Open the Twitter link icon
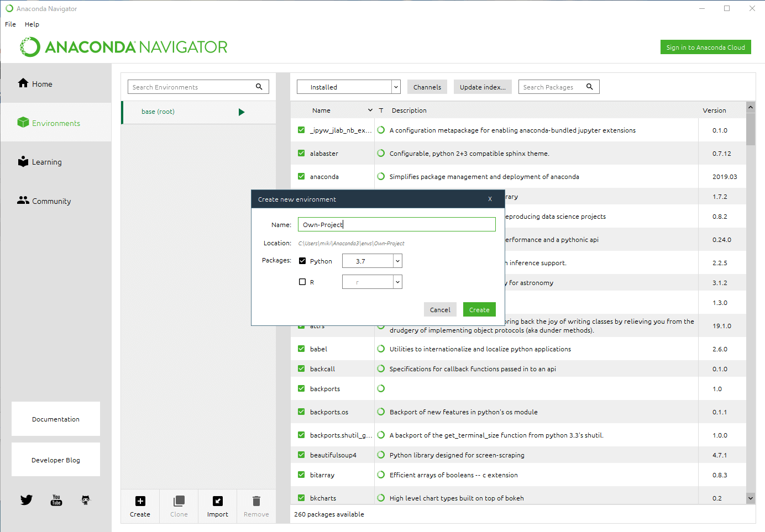This screenshot has width=765, height=532. pos(27,500)
